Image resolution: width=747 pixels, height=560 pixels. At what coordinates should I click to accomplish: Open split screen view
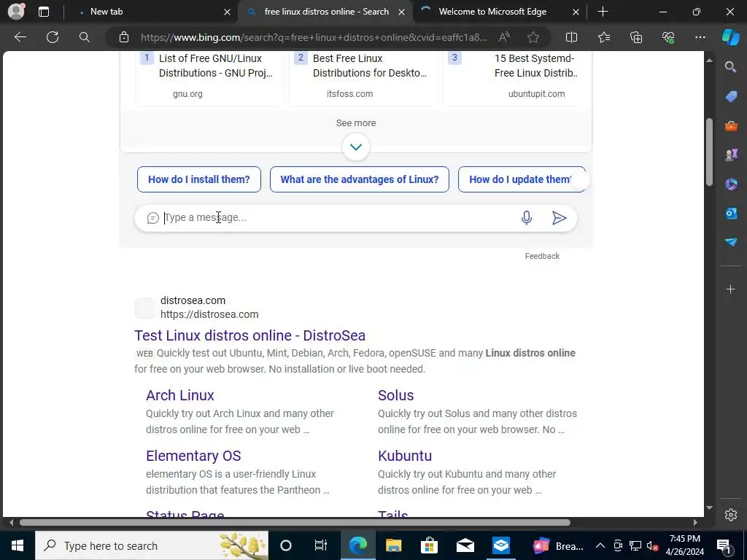pos(571,37)
